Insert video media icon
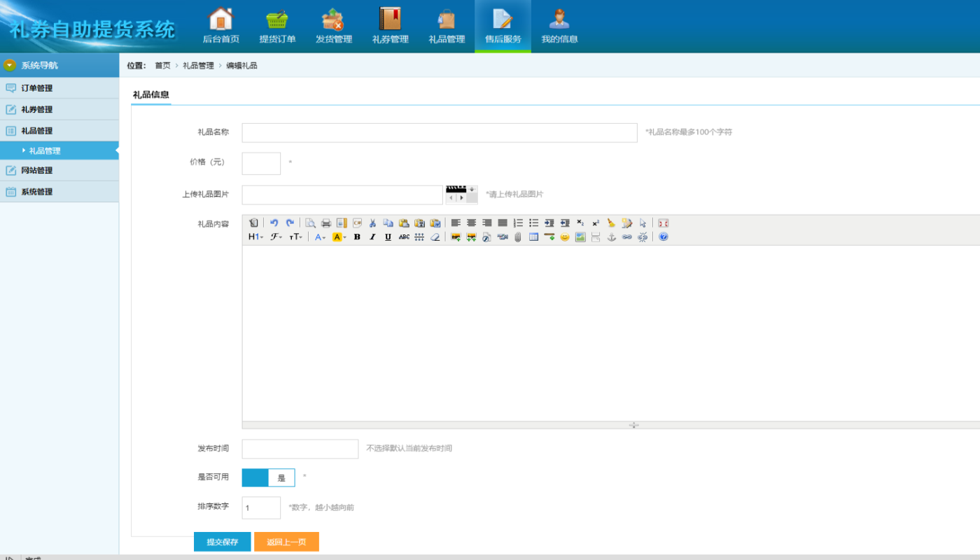 503,237
